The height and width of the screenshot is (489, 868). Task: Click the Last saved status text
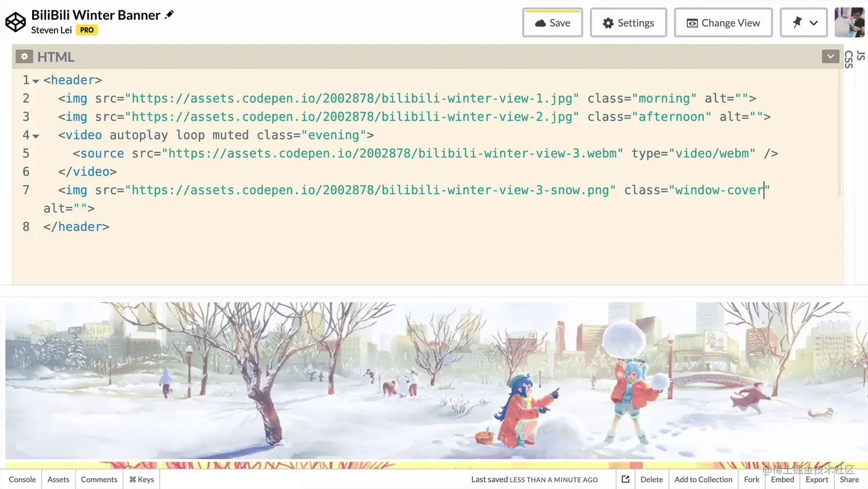click(534, 479)
